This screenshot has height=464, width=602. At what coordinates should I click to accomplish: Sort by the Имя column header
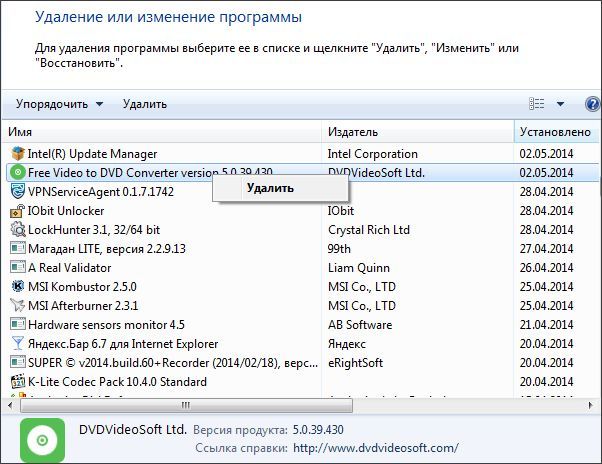tap(163, 132)
